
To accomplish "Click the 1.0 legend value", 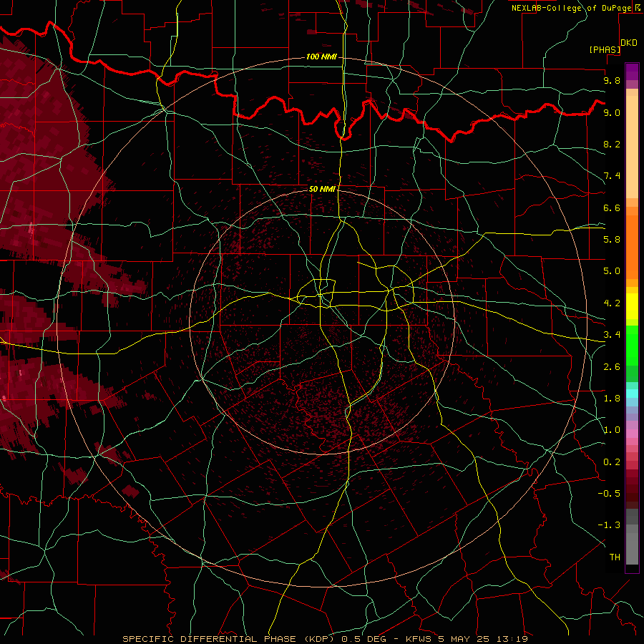I will click(612, 430).
